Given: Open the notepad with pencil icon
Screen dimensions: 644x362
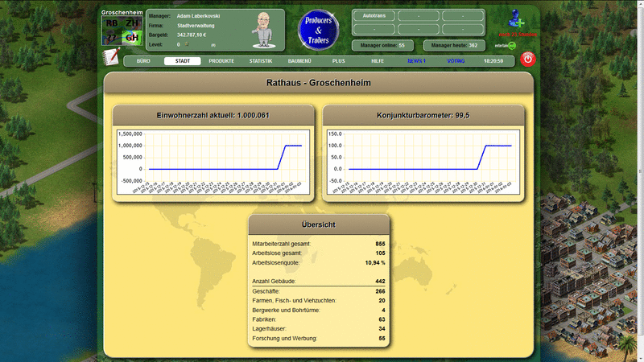Looking at the screenshot, I should 112,56.
